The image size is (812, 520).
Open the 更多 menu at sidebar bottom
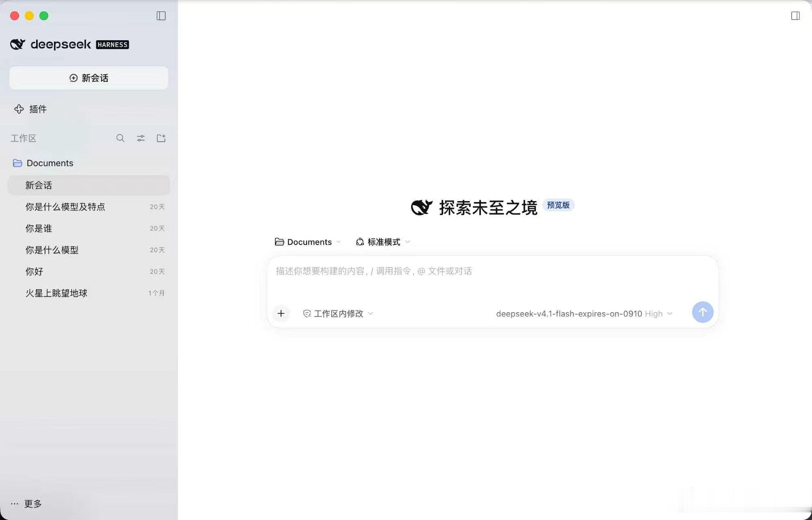pyautogui.click(x=26, y=504)
